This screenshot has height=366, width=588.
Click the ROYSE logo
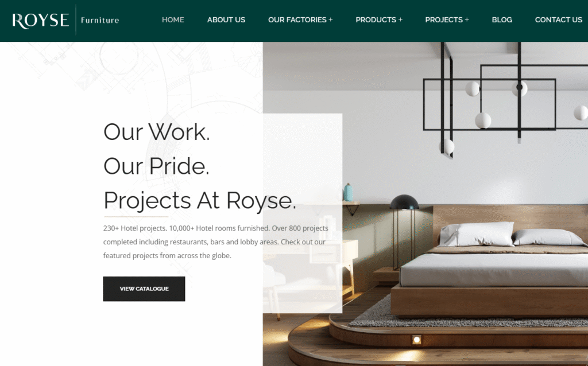[41, 20]
